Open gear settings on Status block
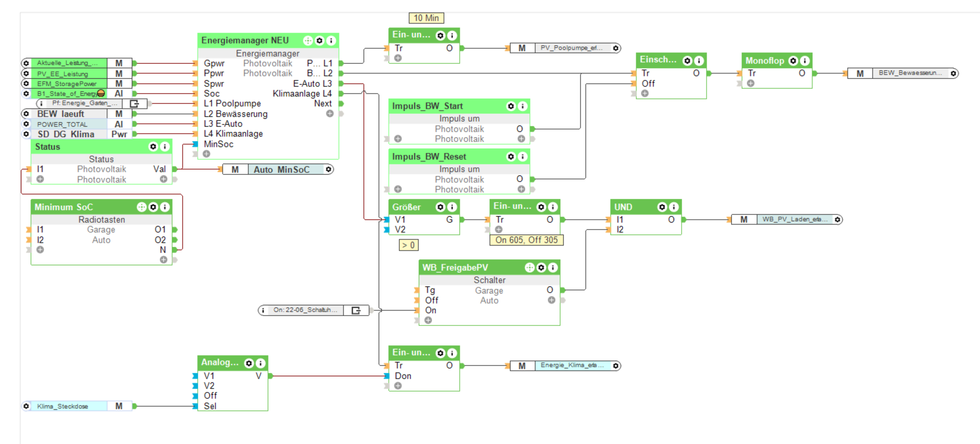The height and width of the screenshot is (444, 980). [x=153, y=146]
